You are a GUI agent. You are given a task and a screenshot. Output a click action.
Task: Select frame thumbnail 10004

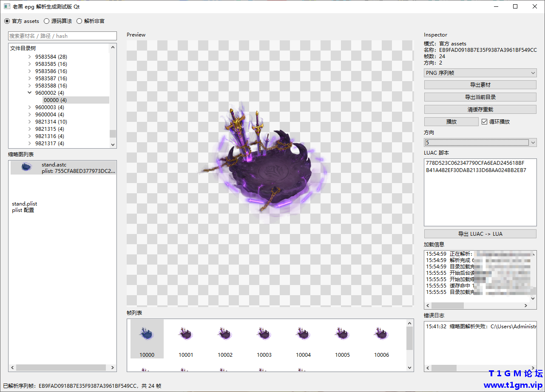pos(303,339)
